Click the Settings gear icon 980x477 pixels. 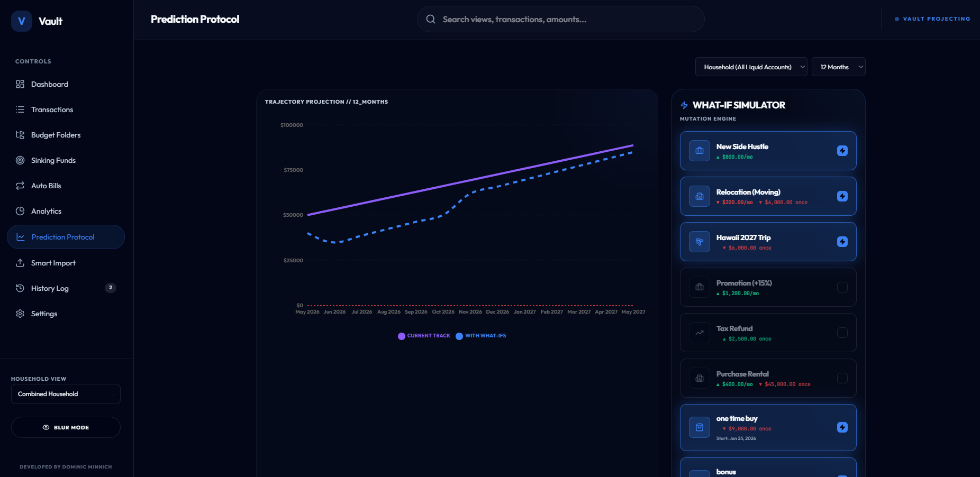tap(20, 314)
